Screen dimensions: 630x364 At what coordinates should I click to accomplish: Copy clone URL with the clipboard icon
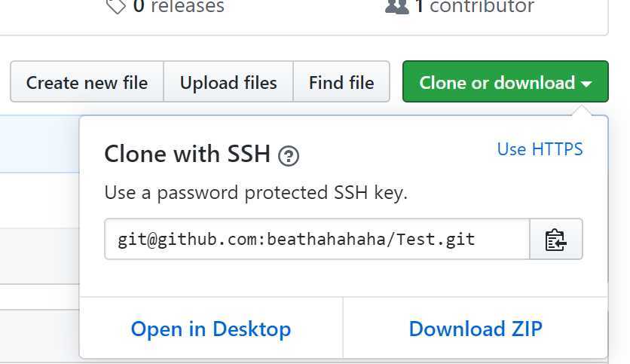556,239
